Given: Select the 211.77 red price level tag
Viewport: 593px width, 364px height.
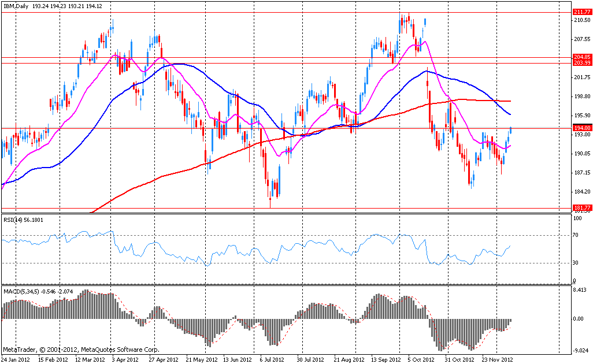Looking at the screenshot, I should click(x=581, y=12).
